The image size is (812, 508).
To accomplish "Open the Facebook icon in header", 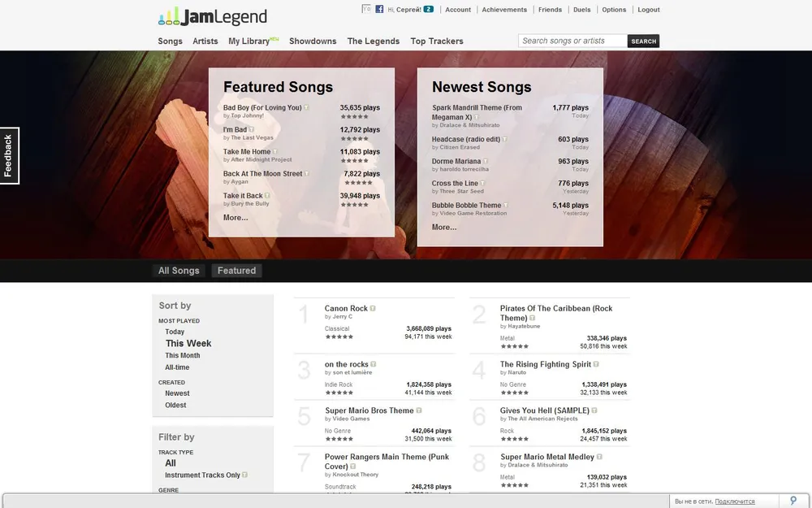I will 379,10.
